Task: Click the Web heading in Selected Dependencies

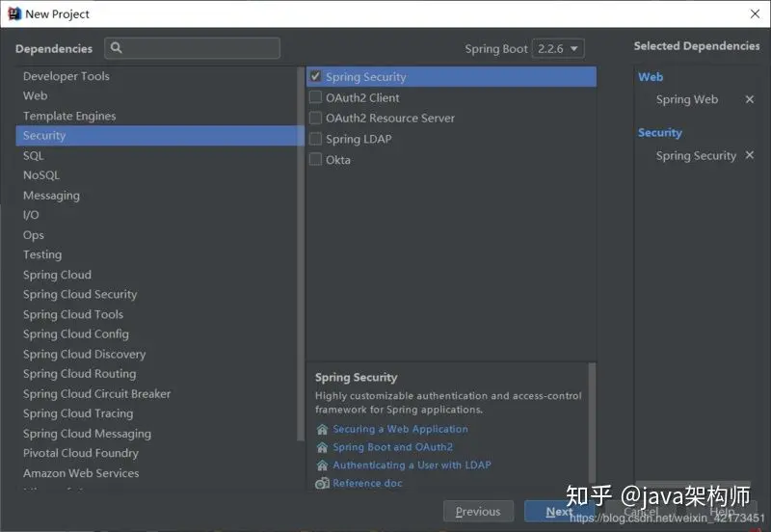Action: coord(651,77)
